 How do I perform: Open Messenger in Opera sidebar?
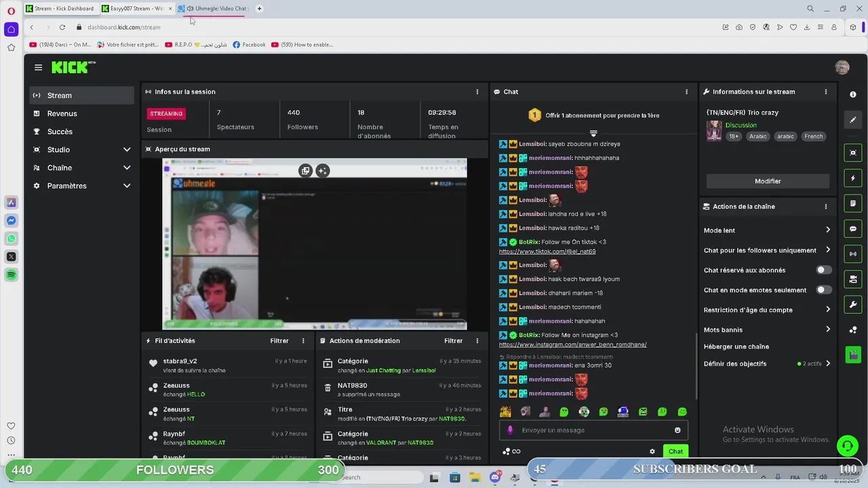[11, 220]
